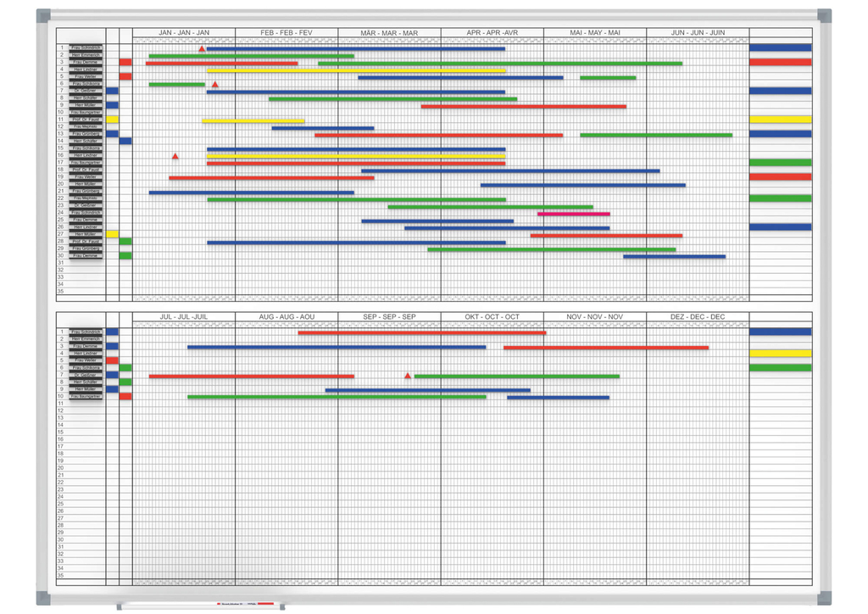This screenshot has width=868, height=614.
Task: Select the red triangle in the SEP column
Action: click(x=408, y=376)
